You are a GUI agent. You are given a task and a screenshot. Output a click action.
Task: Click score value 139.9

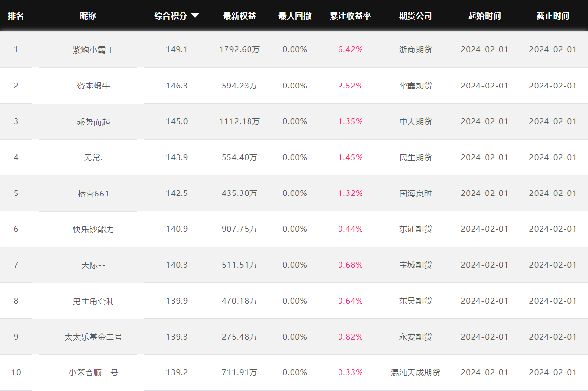click(177, 301)
